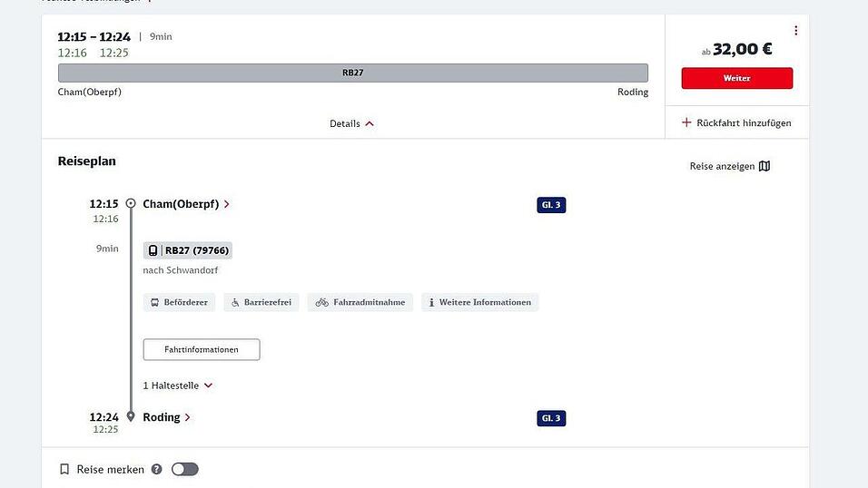This screenshot has width=868, height=488.
Task: Open the Beförderer info chip
Action: click(x=179, y=302)
